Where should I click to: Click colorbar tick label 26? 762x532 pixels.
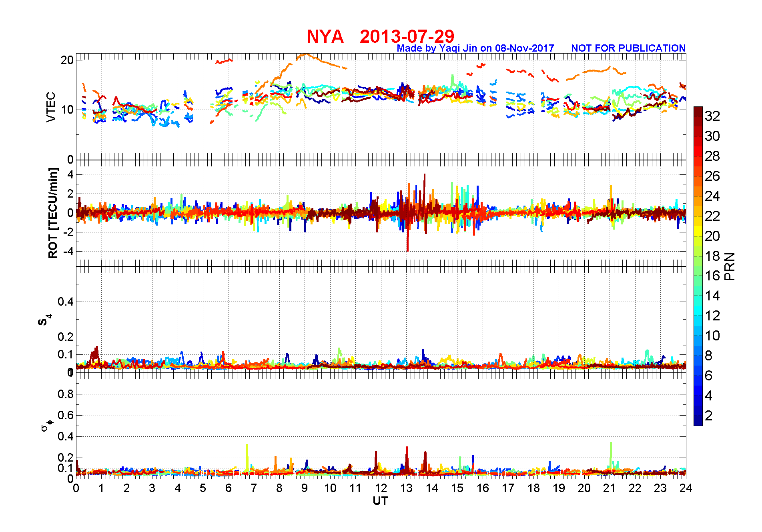click(712, 176)
